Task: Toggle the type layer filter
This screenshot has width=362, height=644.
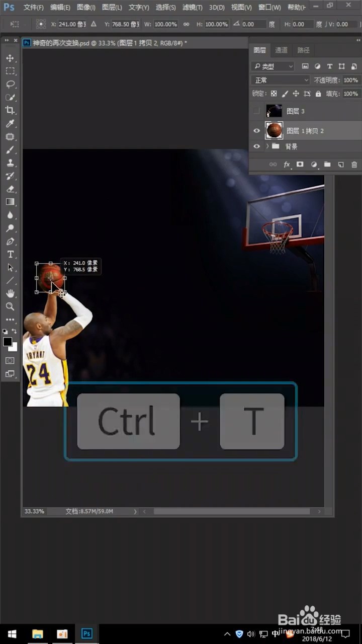Action: 330,66
